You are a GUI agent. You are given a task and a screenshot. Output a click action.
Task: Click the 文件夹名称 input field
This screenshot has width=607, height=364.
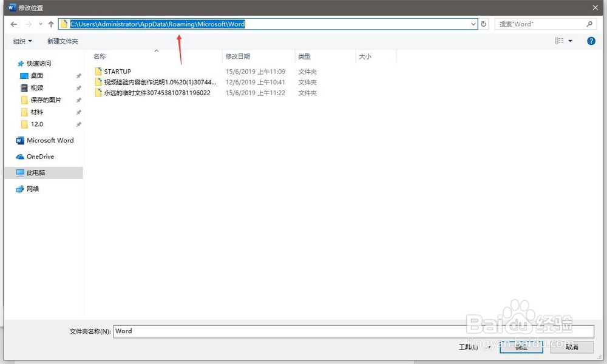click(353, 331)
